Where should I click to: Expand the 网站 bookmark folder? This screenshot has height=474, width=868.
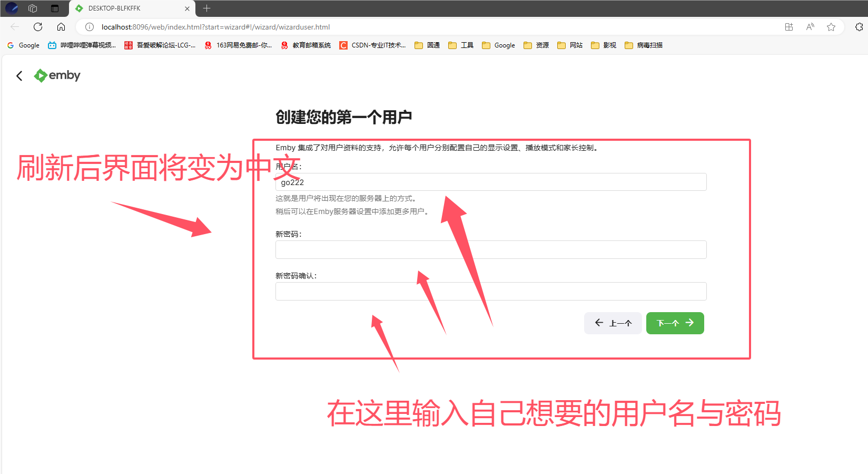click(570, 45)
